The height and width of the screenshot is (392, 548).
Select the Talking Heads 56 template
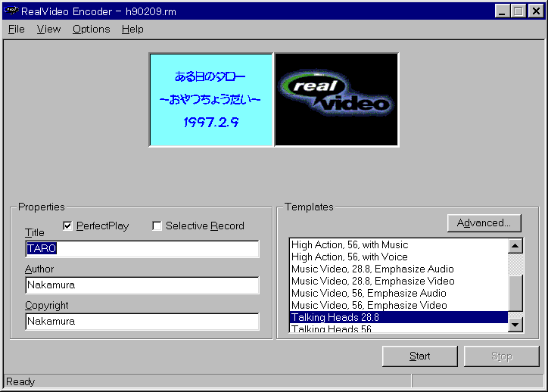point(399,328)
